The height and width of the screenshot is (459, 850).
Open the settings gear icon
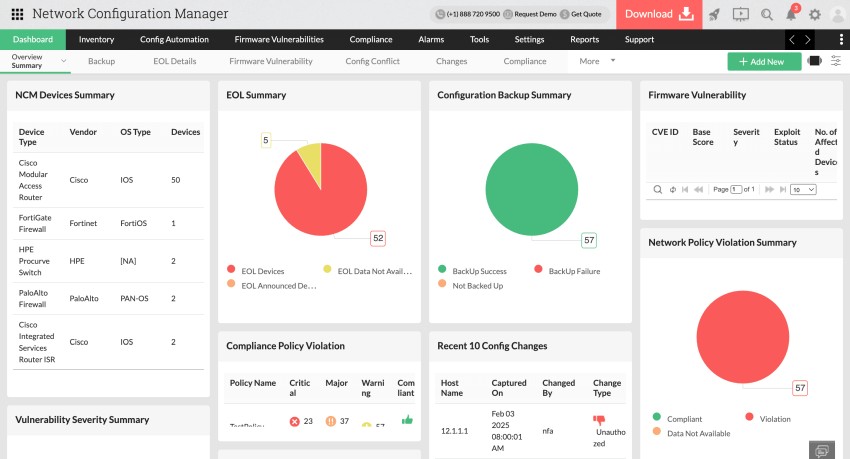tap(815, 15)
